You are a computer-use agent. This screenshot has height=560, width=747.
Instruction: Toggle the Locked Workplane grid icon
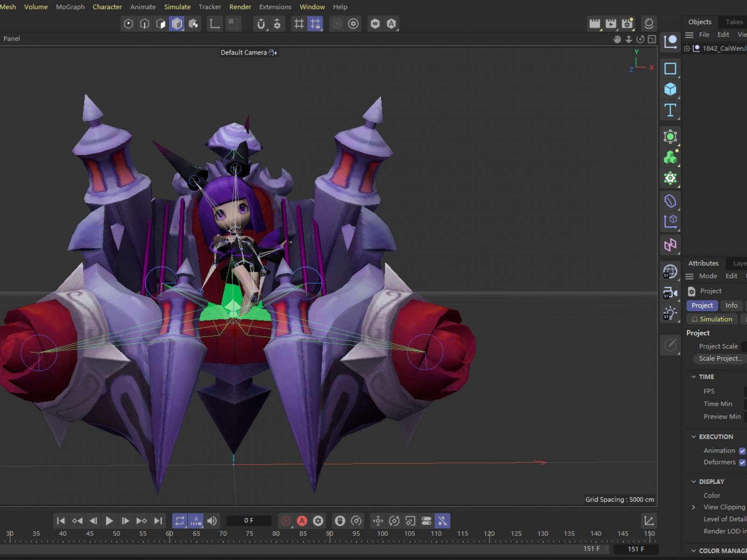pyautogui.click(x=315, y=24)
